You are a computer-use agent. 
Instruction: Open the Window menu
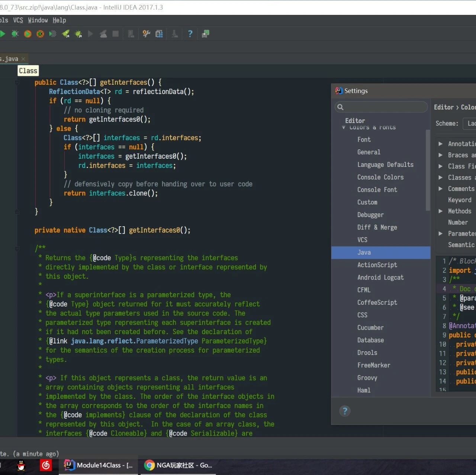coord(38,20)
